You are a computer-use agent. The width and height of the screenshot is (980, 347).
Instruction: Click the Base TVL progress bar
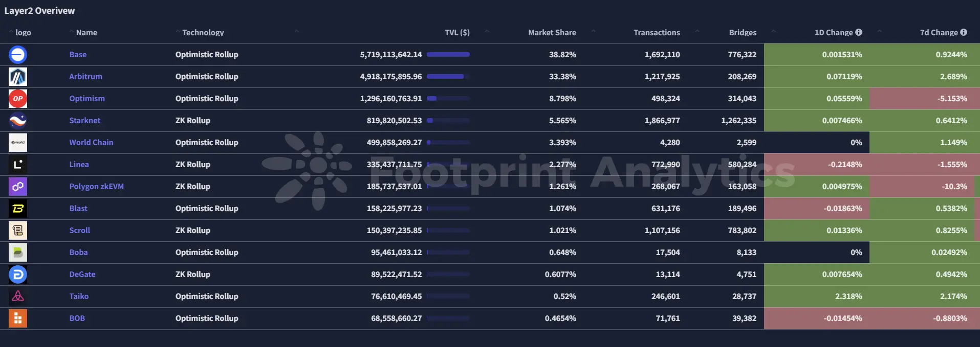[x=448, y=54]
